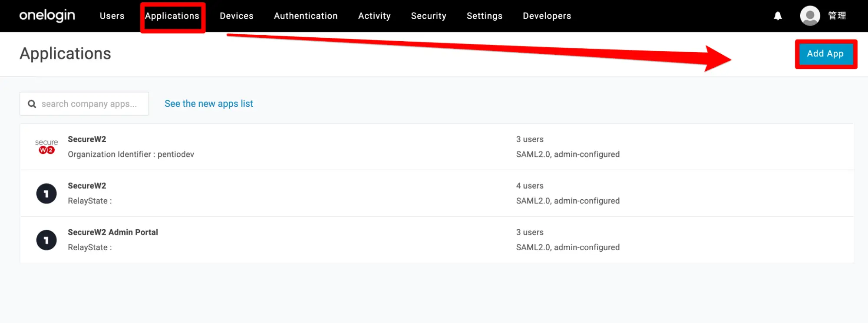The height and width of the screenshot is (323, 868).
Task: Open the Applications menu
Action: (172, 16)
